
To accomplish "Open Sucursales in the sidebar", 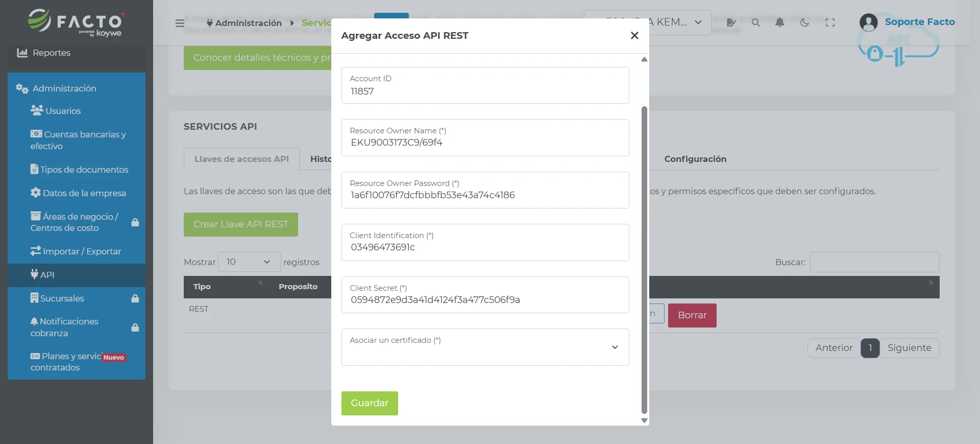I will pos(77,298).
